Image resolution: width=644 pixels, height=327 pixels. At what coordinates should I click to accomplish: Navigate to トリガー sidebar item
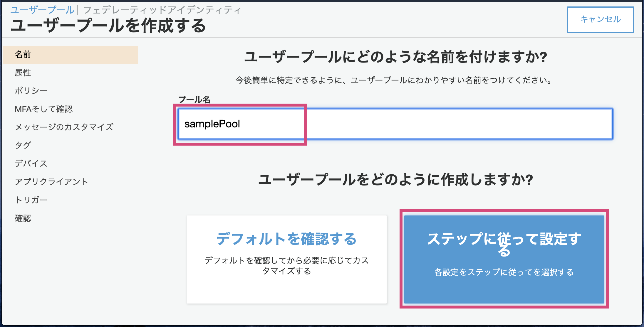31,200
